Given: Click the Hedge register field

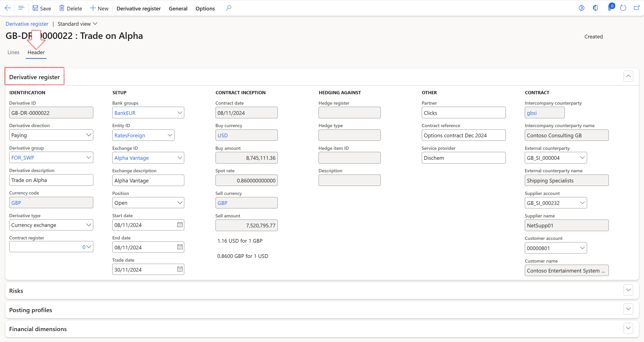Looking at the screenshot, I should tap(350, 113).
